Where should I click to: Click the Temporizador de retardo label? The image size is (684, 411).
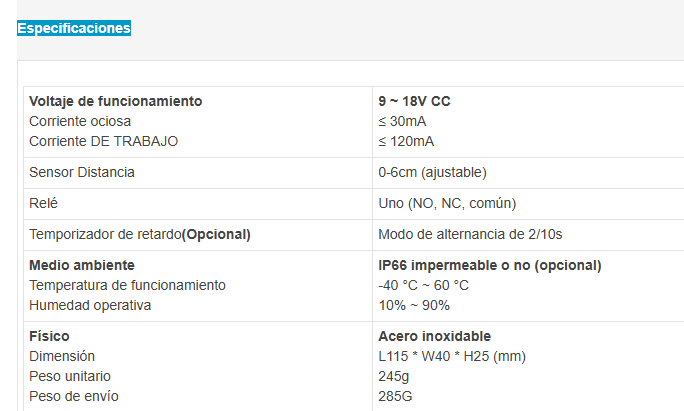click(105, 234)
